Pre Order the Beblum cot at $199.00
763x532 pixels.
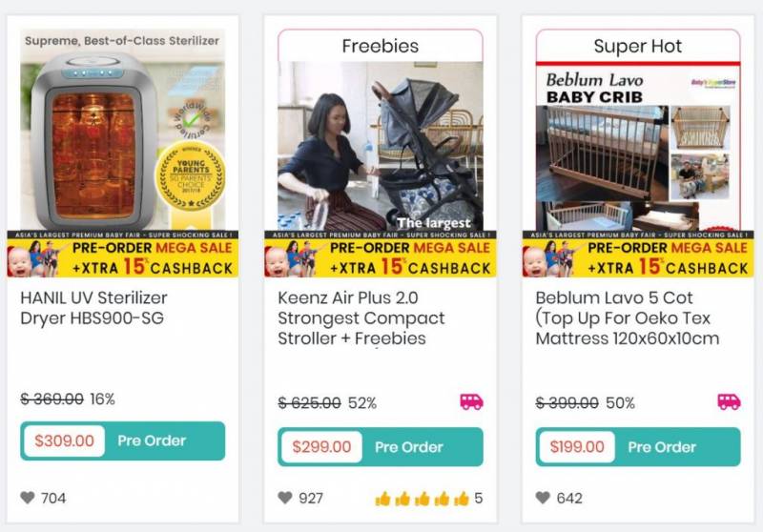click(637, 446)
